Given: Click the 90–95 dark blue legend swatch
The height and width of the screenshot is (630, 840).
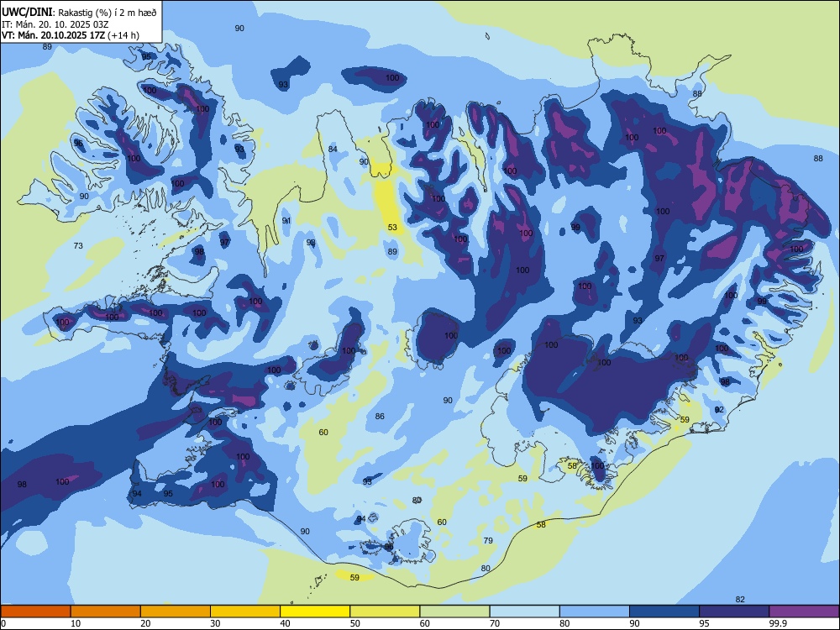Looking at the screenshot, I should pyautogui.click(x=664, y=612).
